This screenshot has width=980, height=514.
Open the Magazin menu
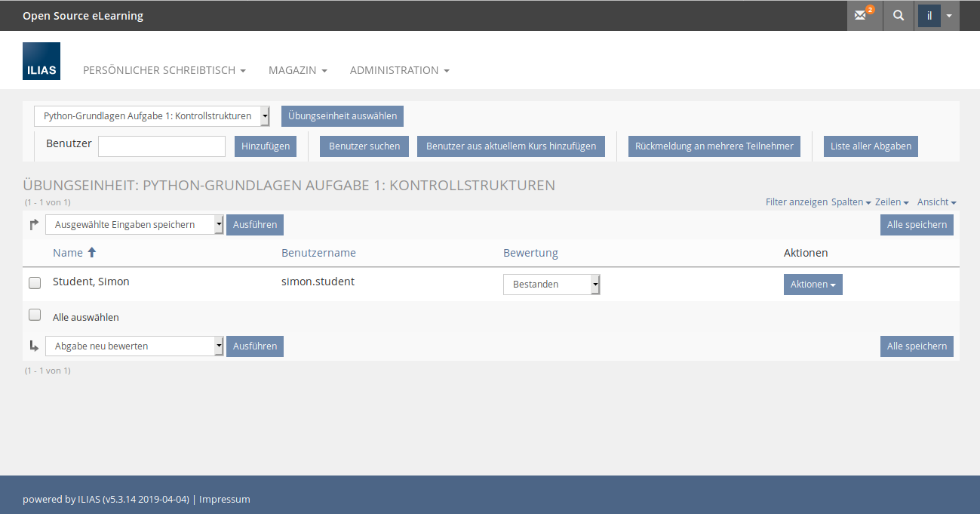[x=297, y=70]
